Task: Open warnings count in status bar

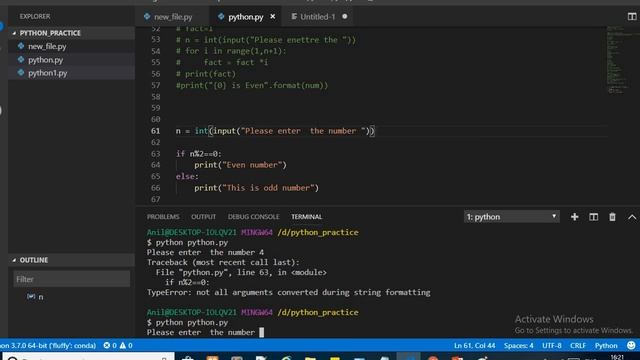Action: 126,345
